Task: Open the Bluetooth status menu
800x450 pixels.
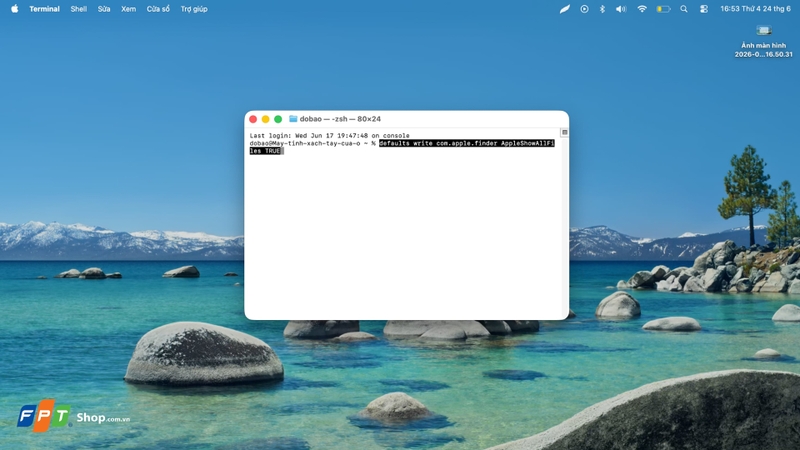Action: pos(602,9)
